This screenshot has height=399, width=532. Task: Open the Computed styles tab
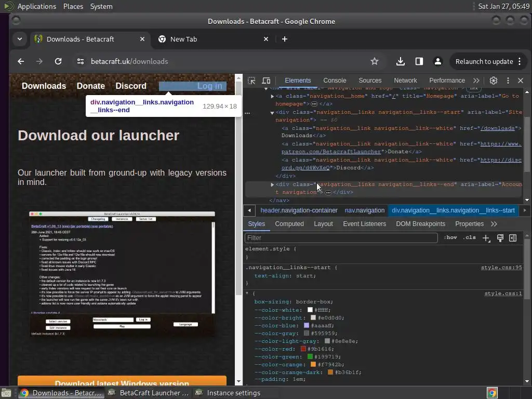[289, 224]
